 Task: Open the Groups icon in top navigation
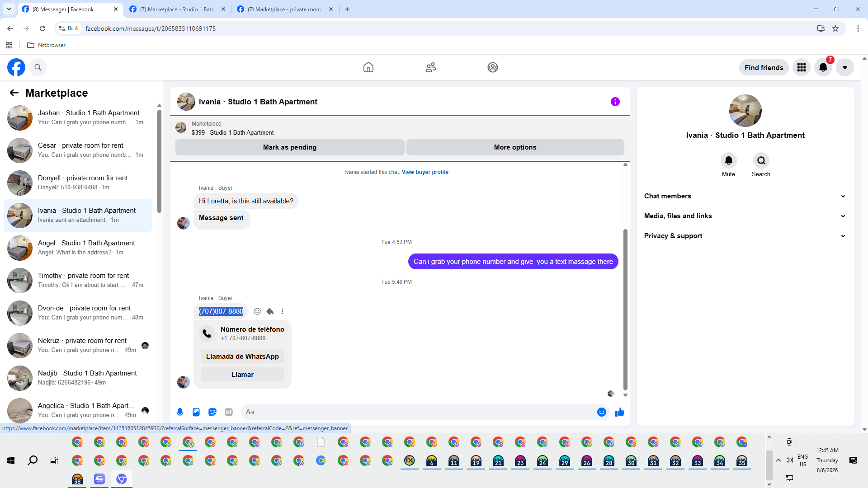point(493,67)
